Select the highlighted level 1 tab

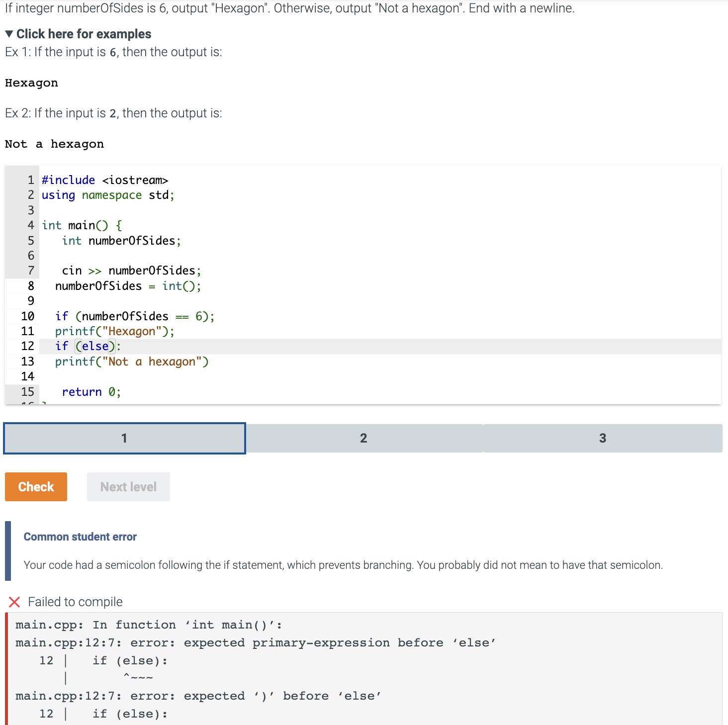click(x=124, y=438)
